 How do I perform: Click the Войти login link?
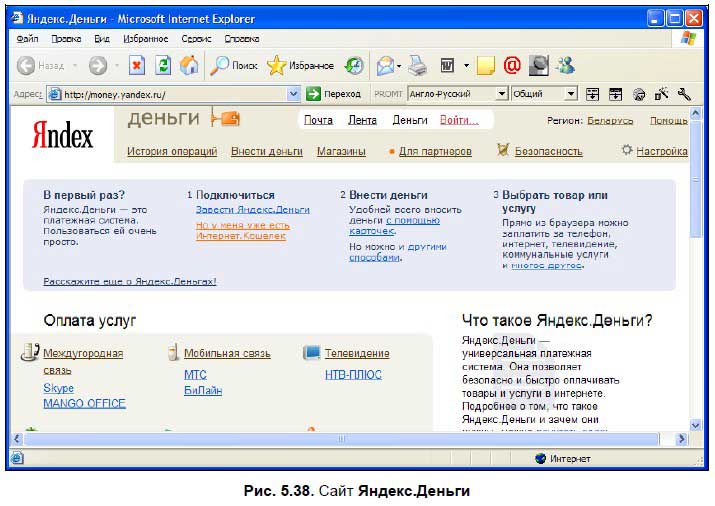tap(459, 120)
